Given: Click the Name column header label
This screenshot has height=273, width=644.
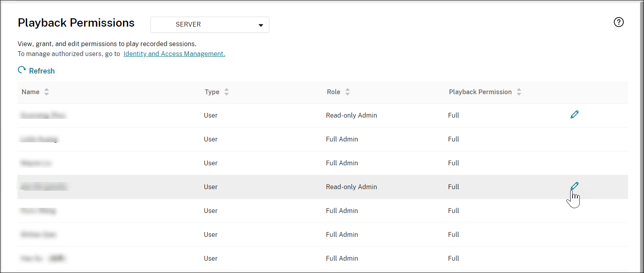Looking at the screenshot, I should pyautogui.click(x=31, y=92).
